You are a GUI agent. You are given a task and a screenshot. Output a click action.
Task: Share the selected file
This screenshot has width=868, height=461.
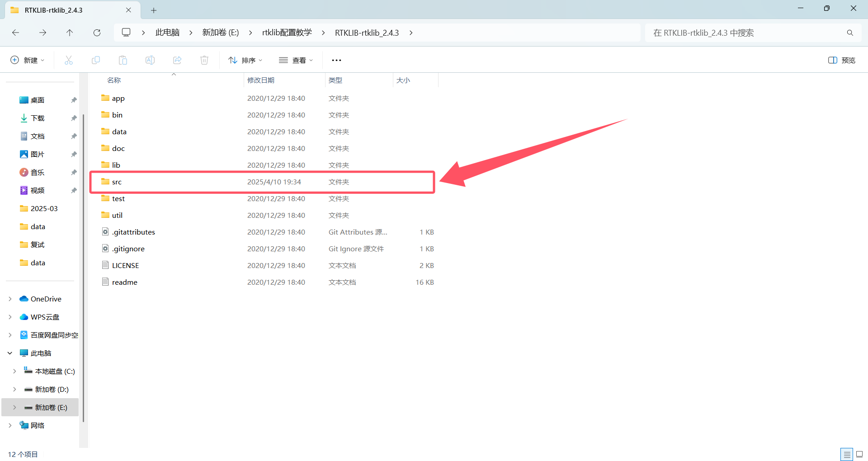pyautogui.click(x=177, y=60)
